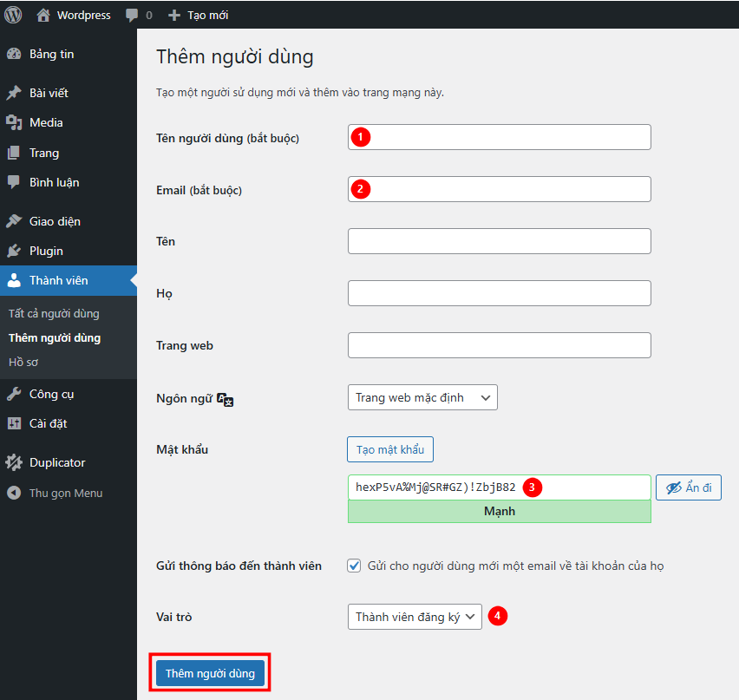This screenshot has width=739, height=700.
Task: Open the Vai trò role dropdown
Action: point(414,617)
